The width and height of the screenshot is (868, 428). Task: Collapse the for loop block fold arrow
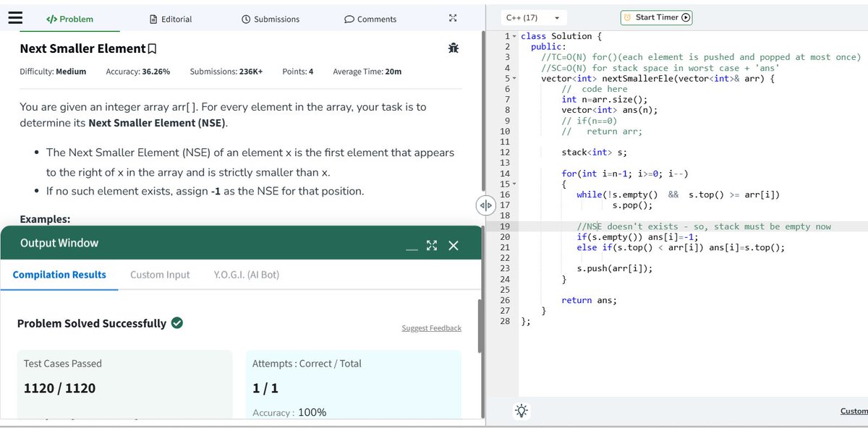tap(514, 184)
